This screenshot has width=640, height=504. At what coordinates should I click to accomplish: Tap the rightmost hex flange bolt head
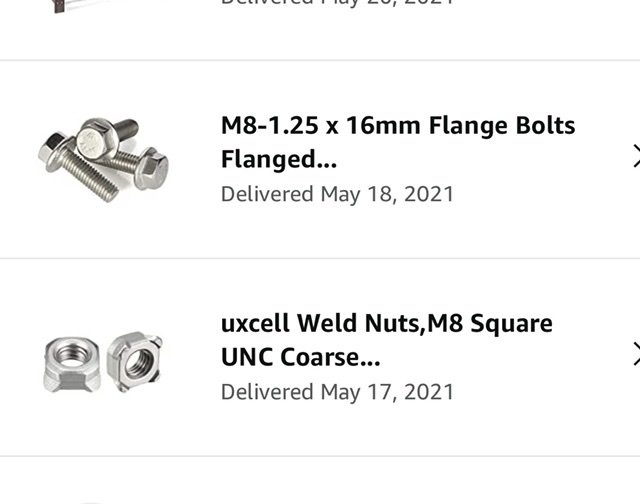[151, 169]
